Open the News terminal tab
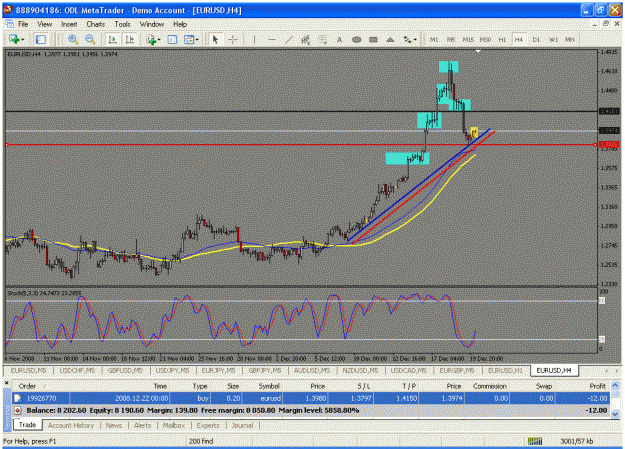The height and width of the screenshot is (449, 625). 114,425
